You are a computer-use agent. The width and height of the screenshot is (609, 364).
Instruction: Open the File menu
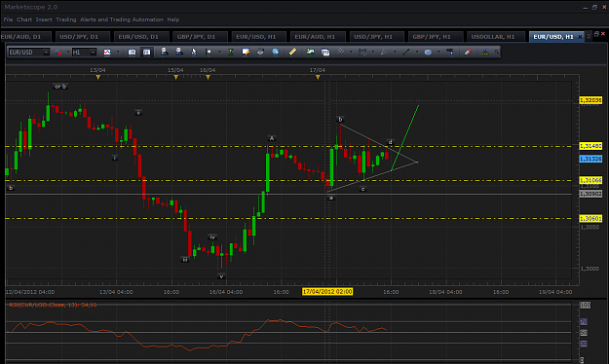[x=8, y=19]
